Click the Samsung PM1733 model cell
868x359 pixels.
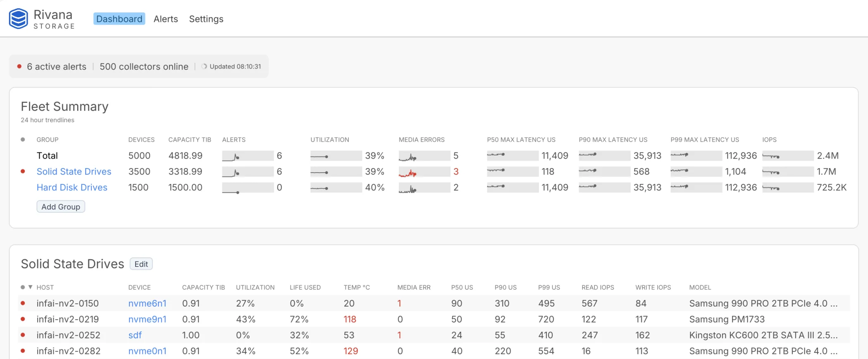(727, 319)
